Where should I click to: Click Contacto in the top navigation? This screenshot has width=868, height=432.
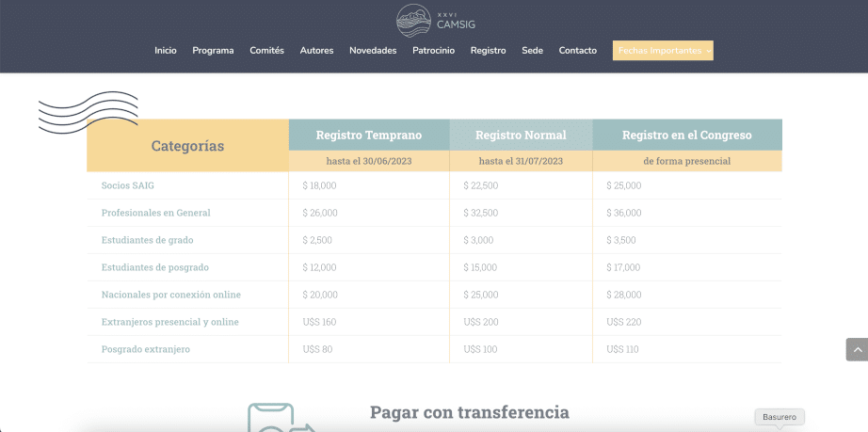(577, 51)
